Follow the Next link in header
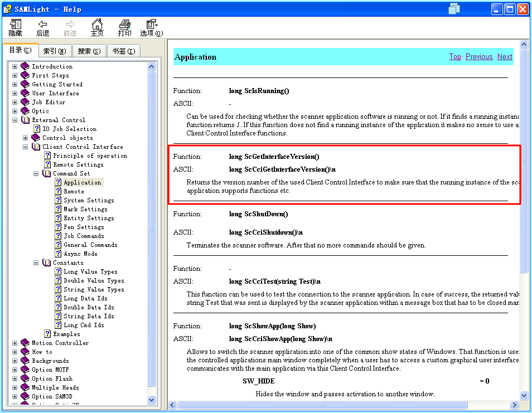 tap(505, 57)
